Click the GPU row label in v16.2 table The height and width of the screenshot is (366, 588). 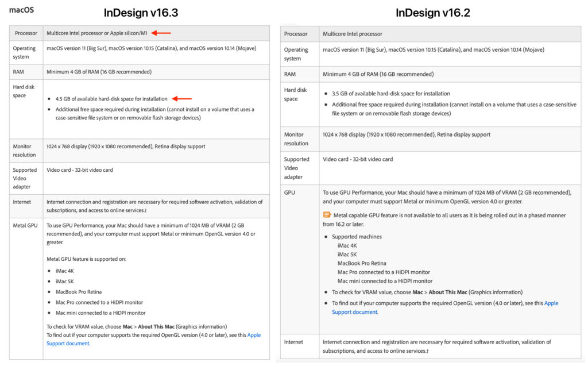[x=289, y=192]
